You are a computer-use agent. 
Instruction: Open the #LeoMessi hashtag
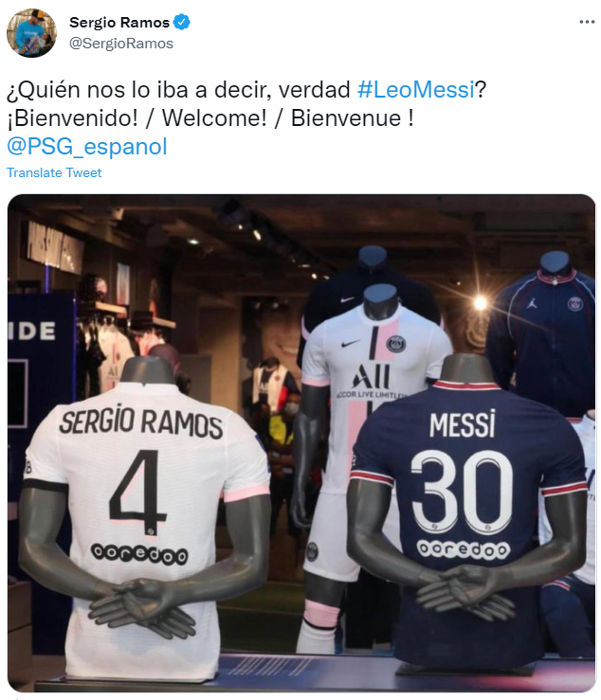[415, 89]
